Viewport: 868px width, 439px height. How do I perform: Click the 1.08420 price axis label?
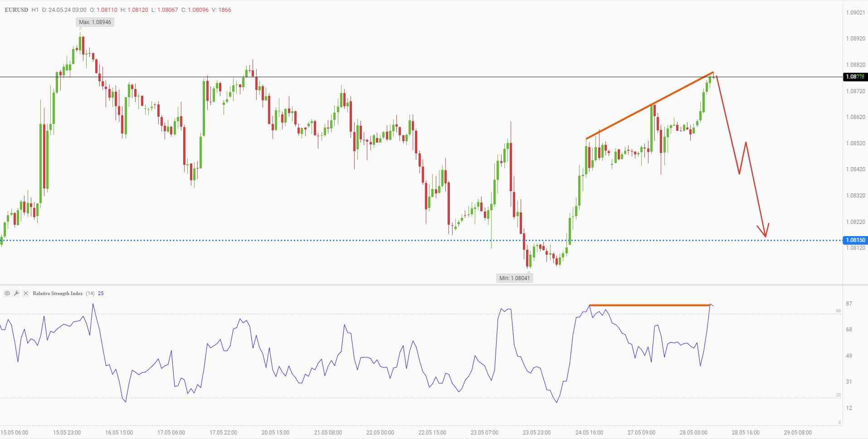855,169
